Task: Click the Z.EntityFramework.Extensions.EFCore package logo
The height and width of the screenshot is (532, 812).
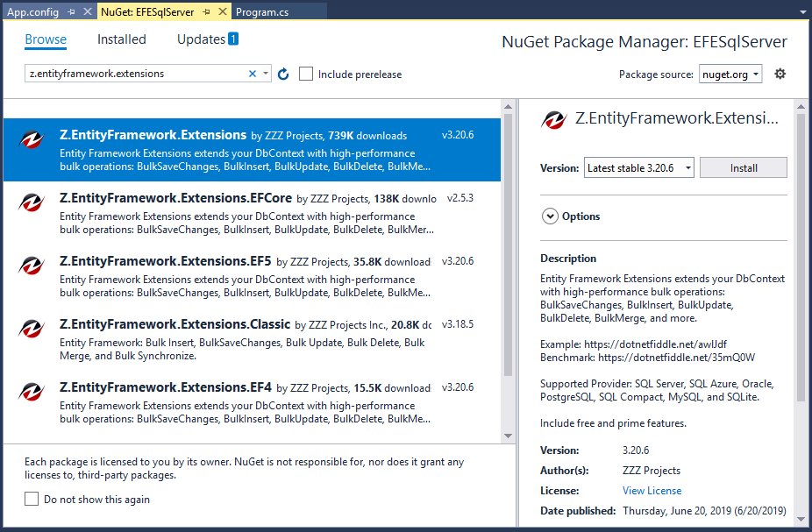Action: tap(31, 202)
